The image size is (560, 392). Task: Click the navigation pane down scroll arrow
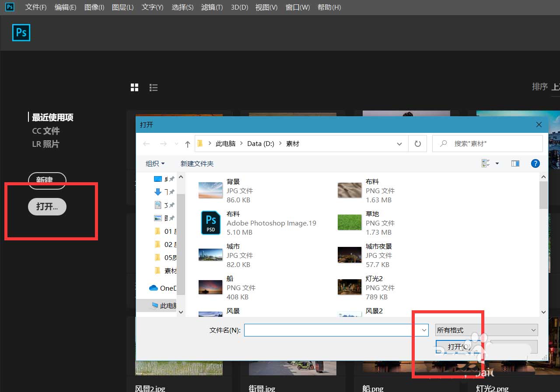point(181,312)
